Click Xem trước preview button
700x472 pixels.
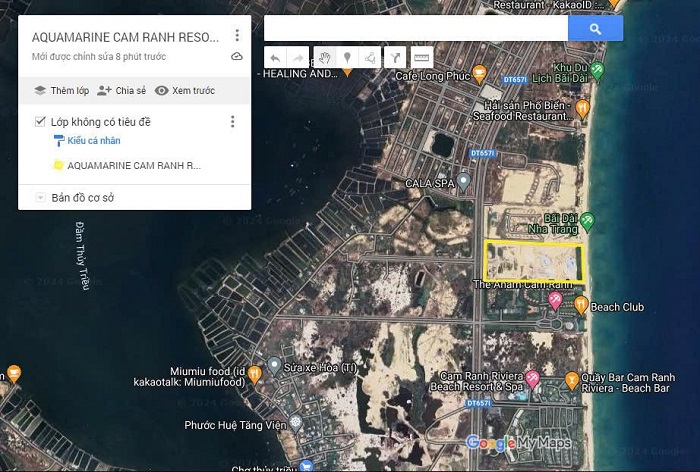[x=185, y=91]
